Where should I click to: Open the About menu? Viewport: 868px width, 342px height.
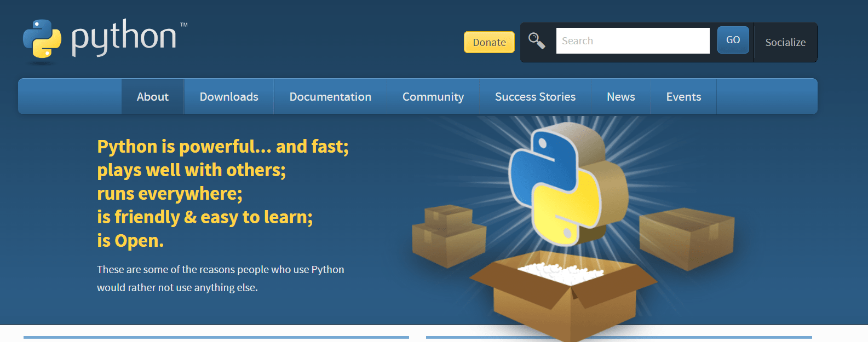(153, 97)
